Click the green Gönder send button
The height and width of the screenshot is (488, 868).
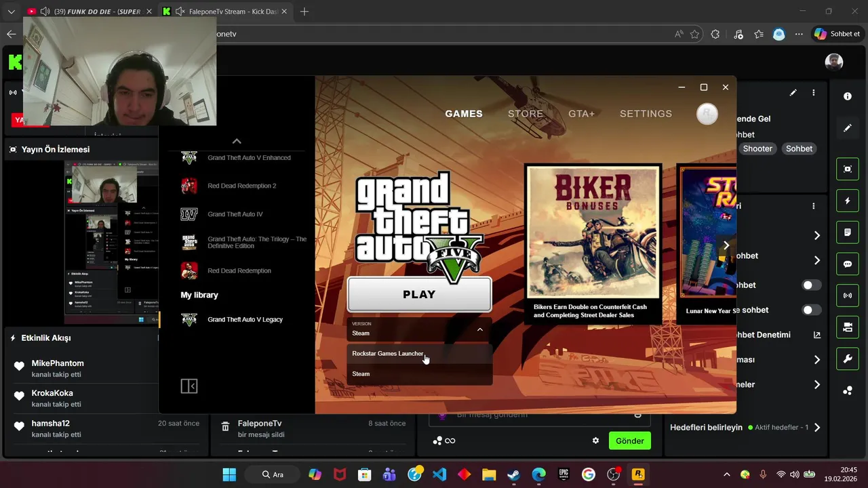tap(629, 441)
